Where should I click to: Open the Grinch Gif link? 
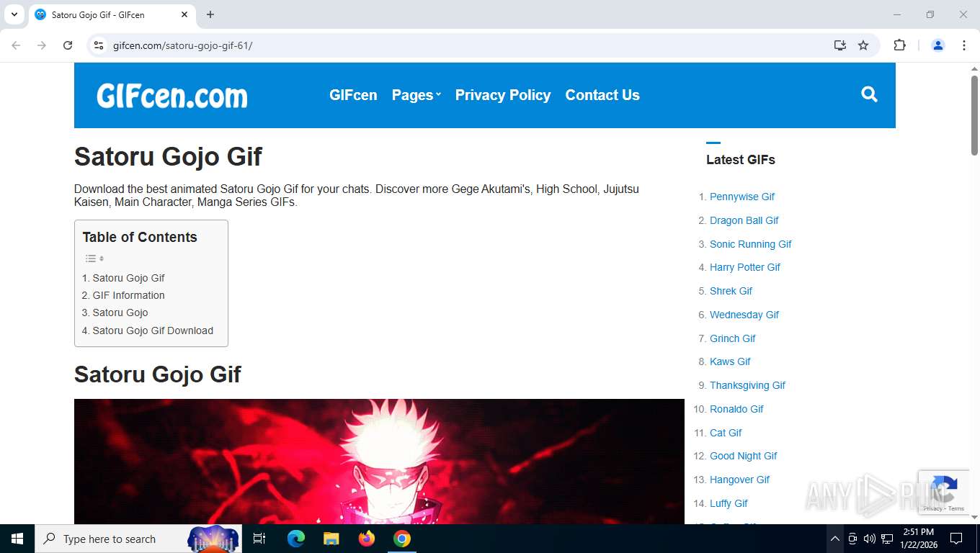(x=733, y=338)
